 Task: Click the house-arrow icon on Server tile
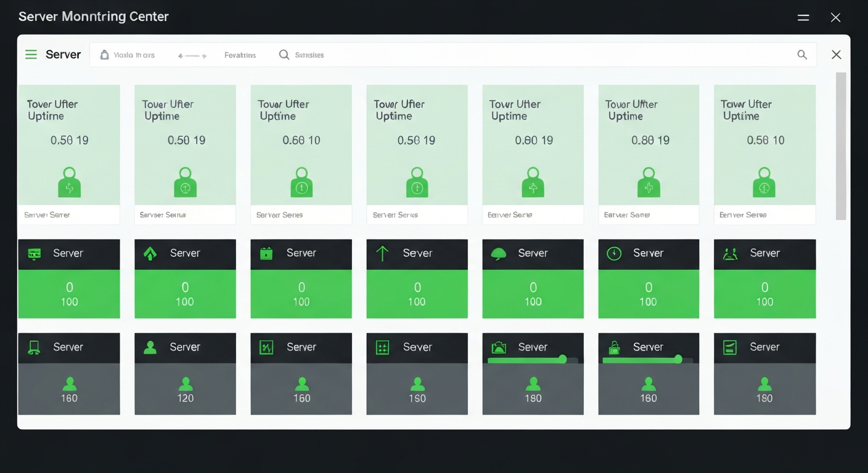tap(150, 254)
